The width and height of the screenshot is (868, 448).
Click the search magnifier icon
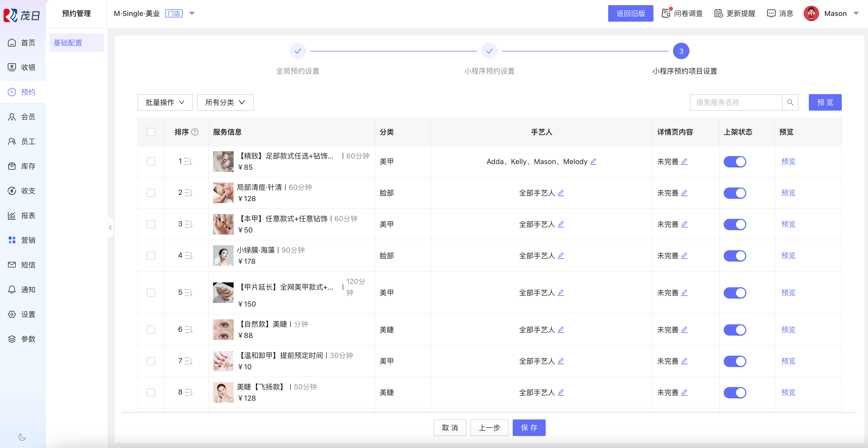(x=790, y=102)
